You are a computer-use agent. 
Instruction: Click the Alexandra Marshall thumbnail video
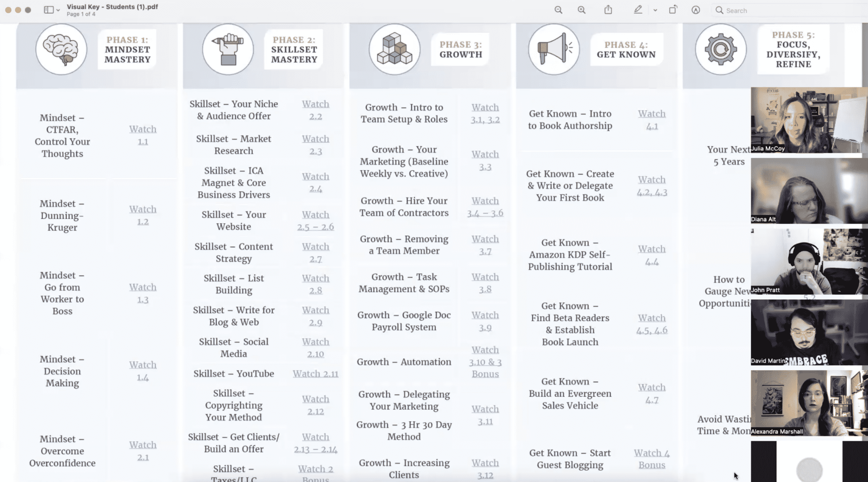click(808, 404)
